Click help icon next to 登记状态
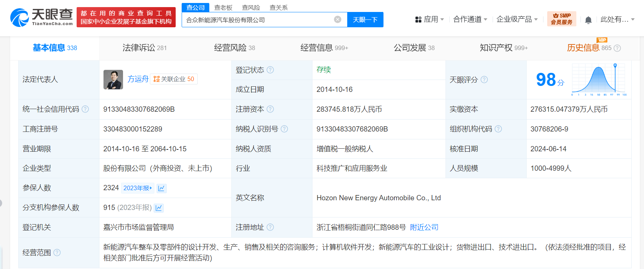644x269 pixels. pos(270,70)
